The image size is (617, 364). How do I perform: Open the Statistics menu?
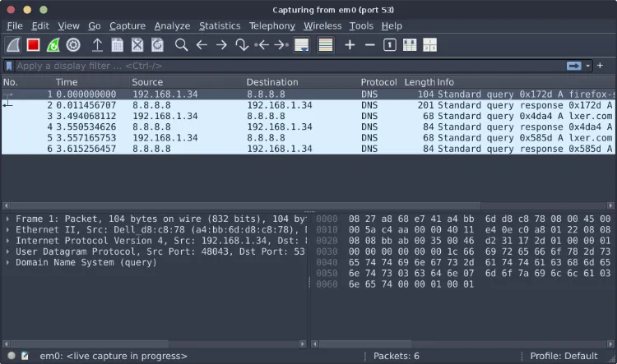pos(220,26)
